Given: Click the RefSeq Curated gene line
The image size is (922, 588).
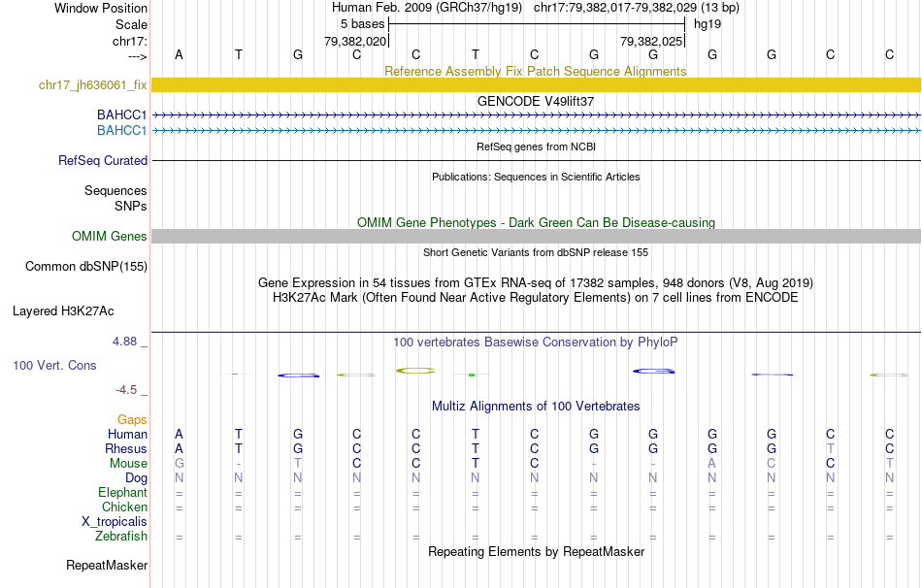Looking at the screenshot, I should [537, 160].
